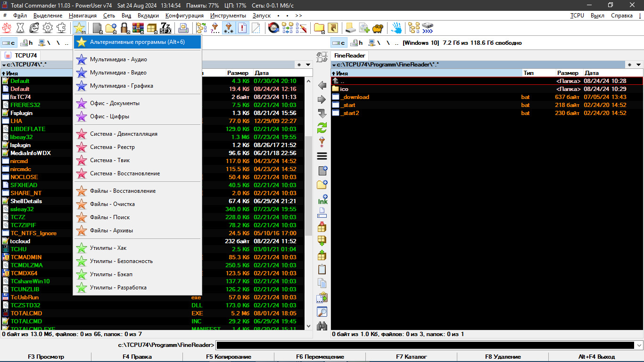The width and height of the screenshot is (644, 362).
Task: Click the magnifier over file icon
Action: click(x=322, y=312)
